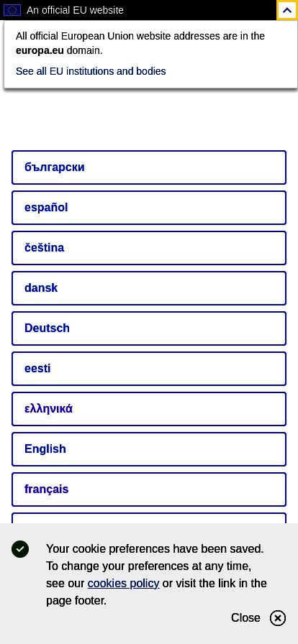
Task: Pick dansk from the language list
Action: pos(149,288)
